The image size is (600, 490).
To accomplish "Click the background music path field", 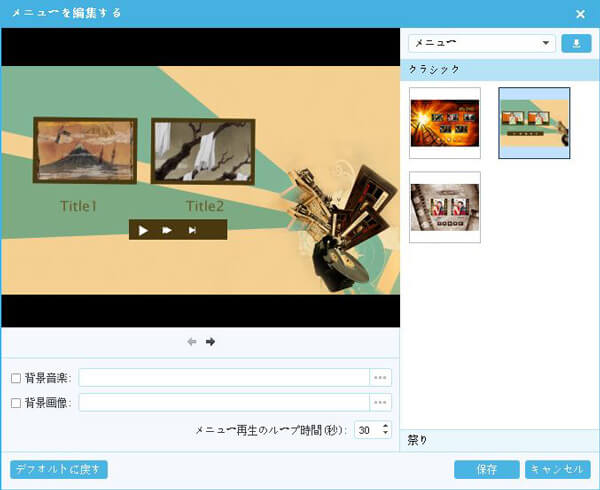I will tap(224, 378).
